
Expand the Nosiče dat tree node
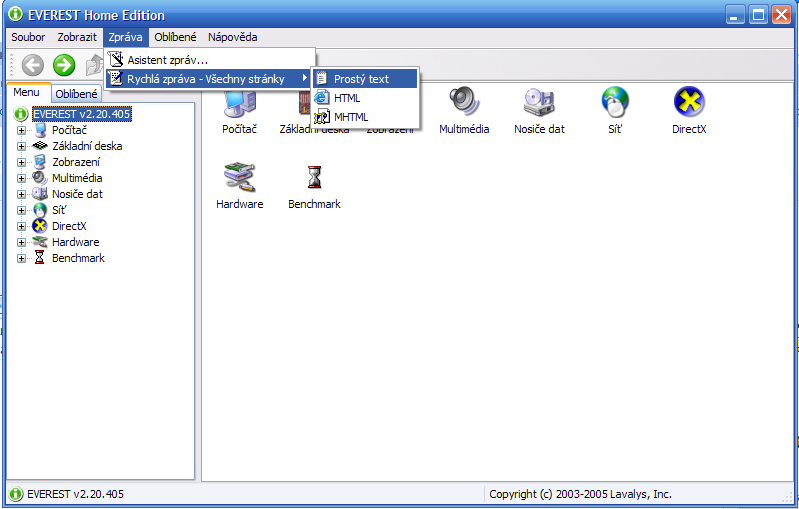point(21,194)
